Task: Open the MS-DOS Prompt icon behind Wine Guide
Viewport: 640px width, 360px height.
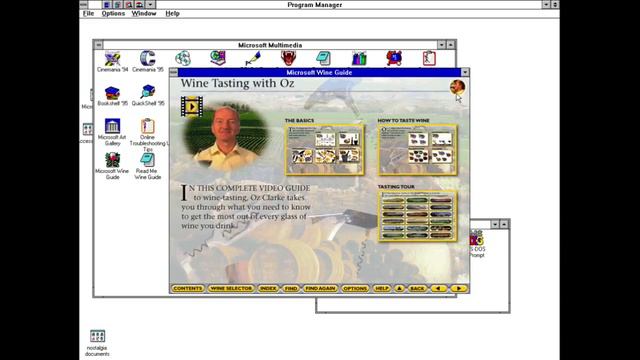Action: pos(476,238)
